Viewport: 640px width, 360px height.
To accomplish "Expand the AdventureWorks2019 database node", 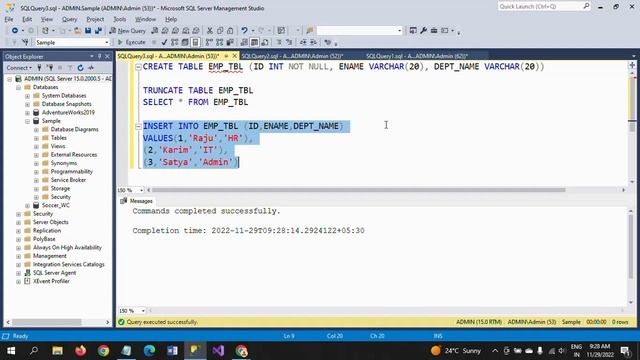I will click(x=27, y=113).
